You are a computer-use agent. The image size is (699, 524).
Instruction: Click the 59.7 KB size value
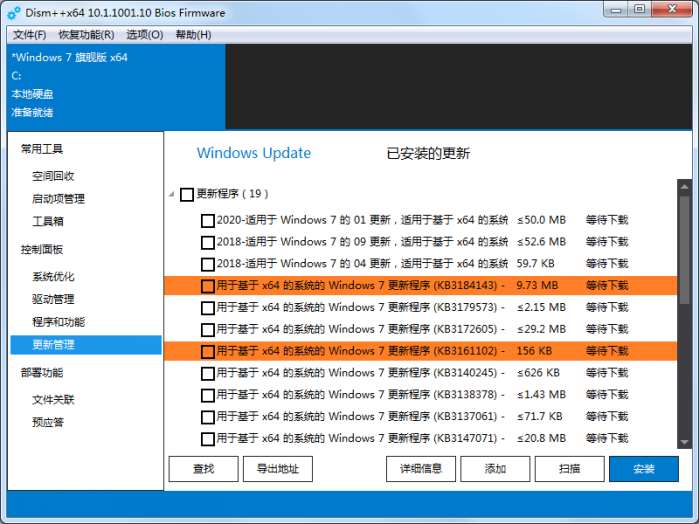[x=535, y=264]
